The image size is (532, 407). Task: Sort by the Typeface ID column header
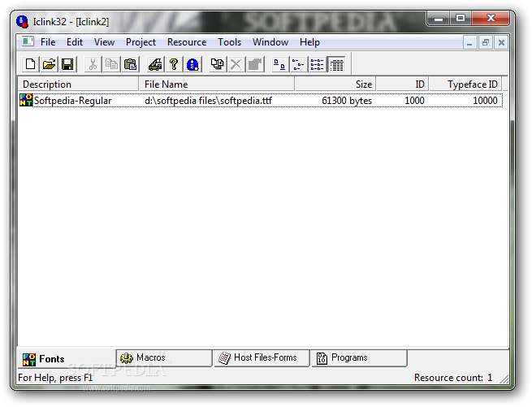(465, 84)
